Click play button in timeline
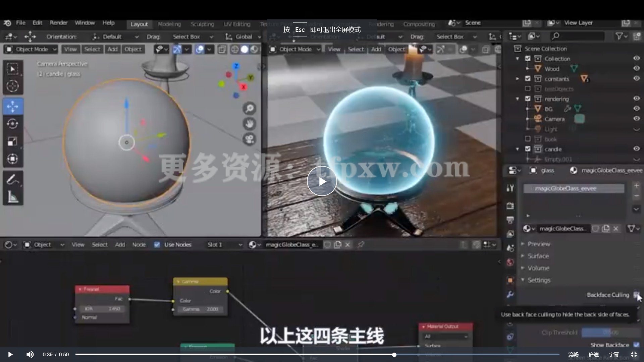644x362 pixels. click(x=10, y=354)
